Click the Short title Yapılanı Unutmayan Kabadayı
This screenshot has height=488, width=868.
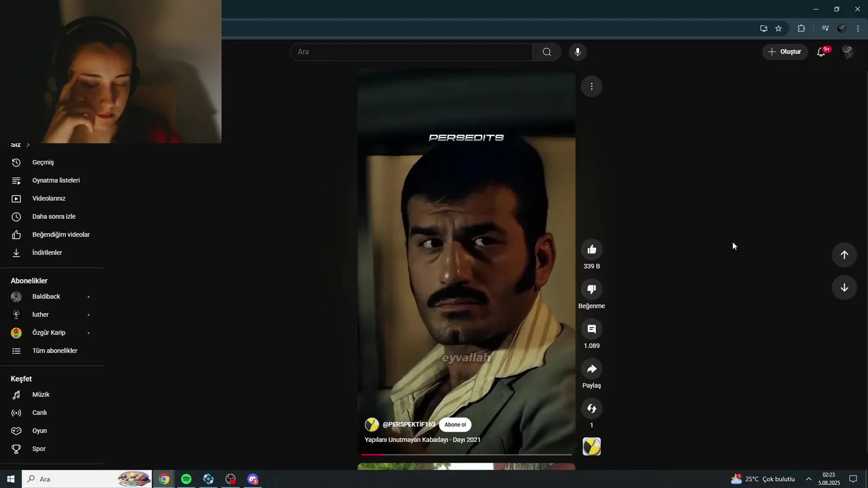(422, 440)
